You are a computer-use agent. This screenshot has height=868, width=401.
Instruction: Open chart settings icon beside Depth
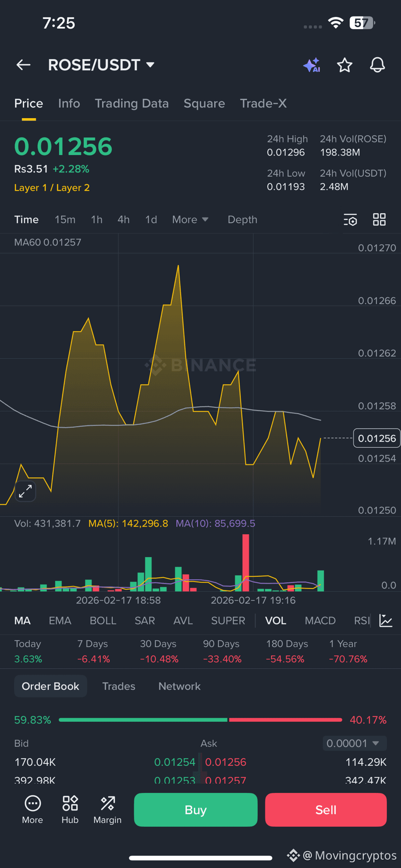click(350, 220)
